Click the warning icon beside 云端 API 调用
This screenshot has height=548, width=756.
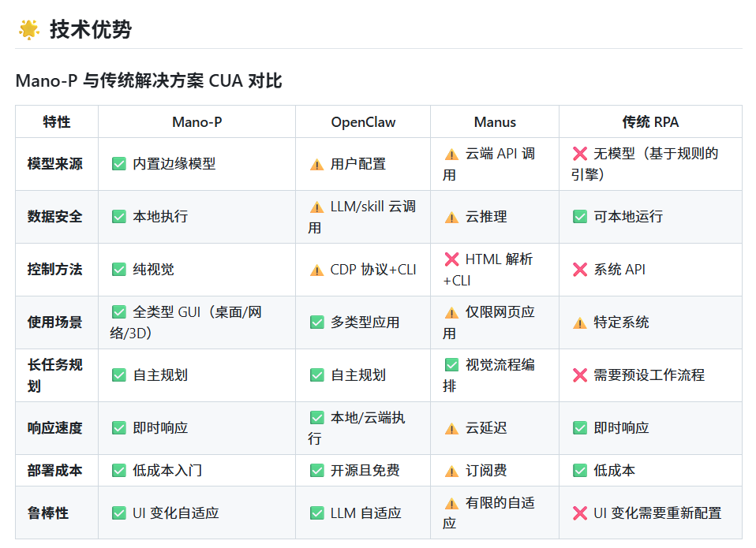(451, 154)
